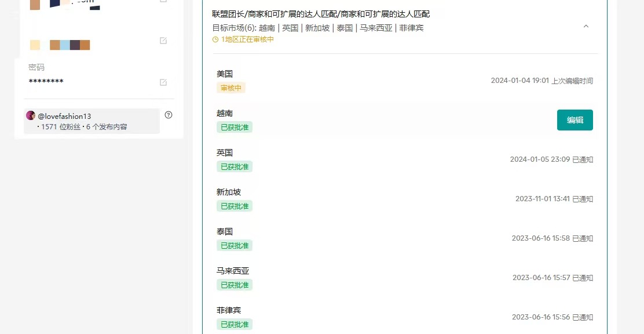Click the 已获批准 badge under 新加坡

pos(235,206)
